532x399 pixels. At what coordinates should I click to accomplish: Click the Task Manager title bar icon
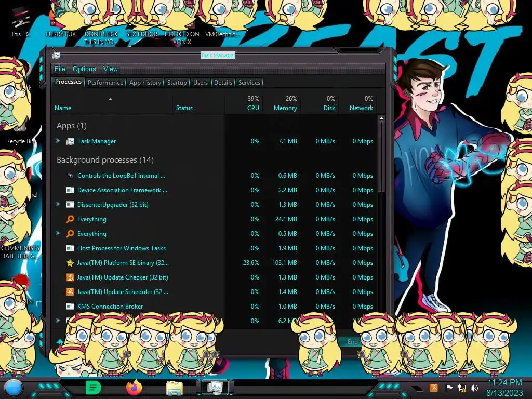tap(56, 55)
